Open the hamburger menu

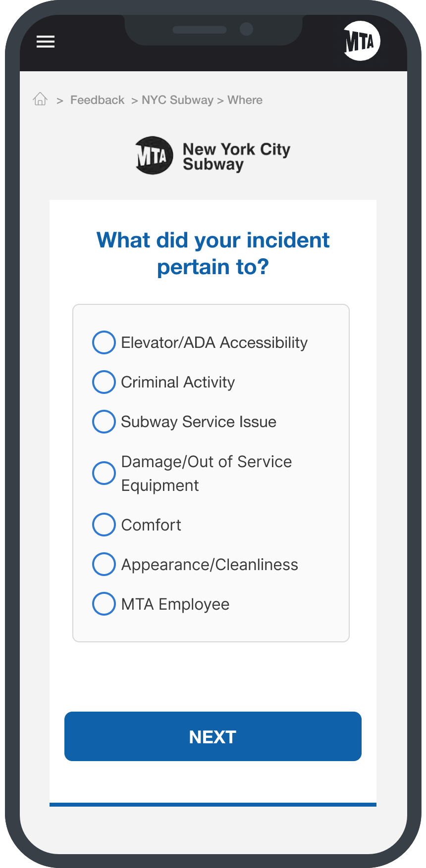coord(46,42)
